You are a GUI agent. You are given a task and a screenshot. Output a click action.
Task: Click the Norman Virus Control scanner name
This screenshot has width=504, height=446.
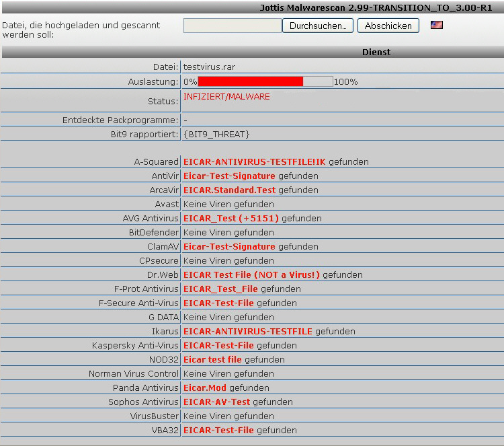tap(134, 374)
